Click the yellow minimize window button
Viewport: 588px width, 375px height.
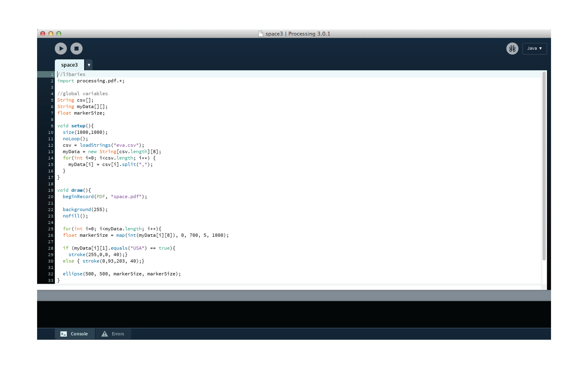51,34
